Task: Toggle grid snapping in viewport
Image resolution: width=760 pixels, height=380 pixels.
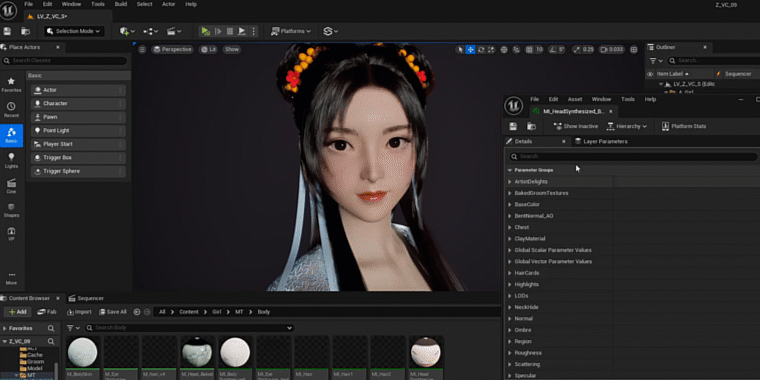Action: coord(529,49)
